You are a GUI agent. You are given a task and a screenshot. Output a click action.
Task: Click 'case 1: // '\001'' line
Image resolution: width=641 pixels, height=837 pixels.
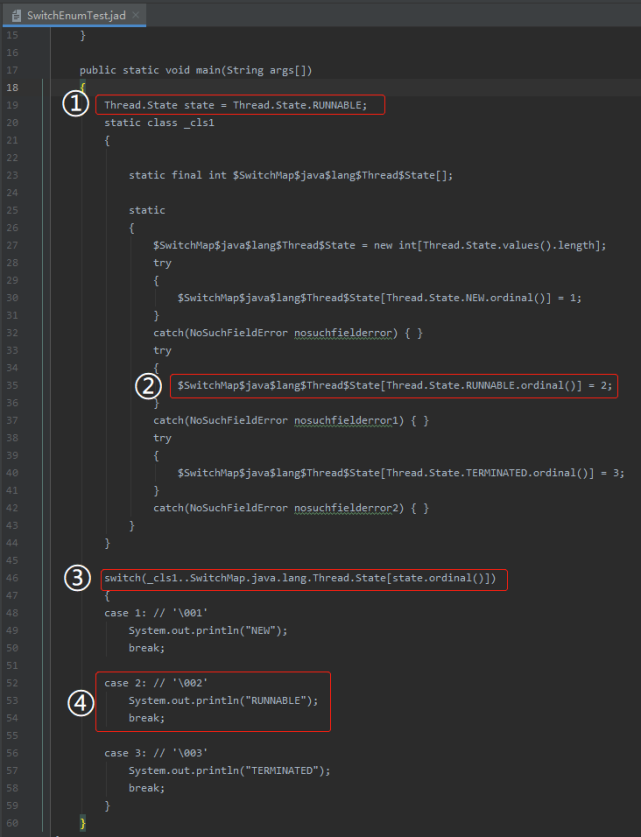pyautogui.click(x=156, y=613)
